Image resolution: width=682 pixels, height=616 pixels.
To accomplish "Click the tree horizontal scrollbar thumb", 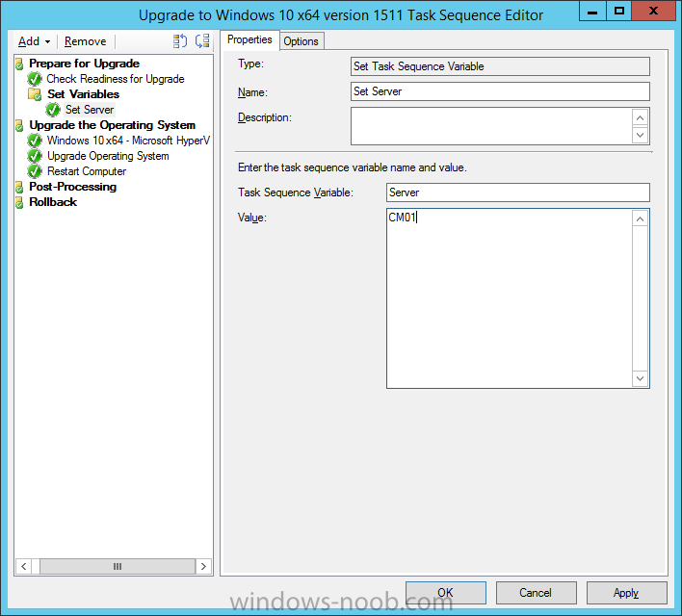I will 118,567.
